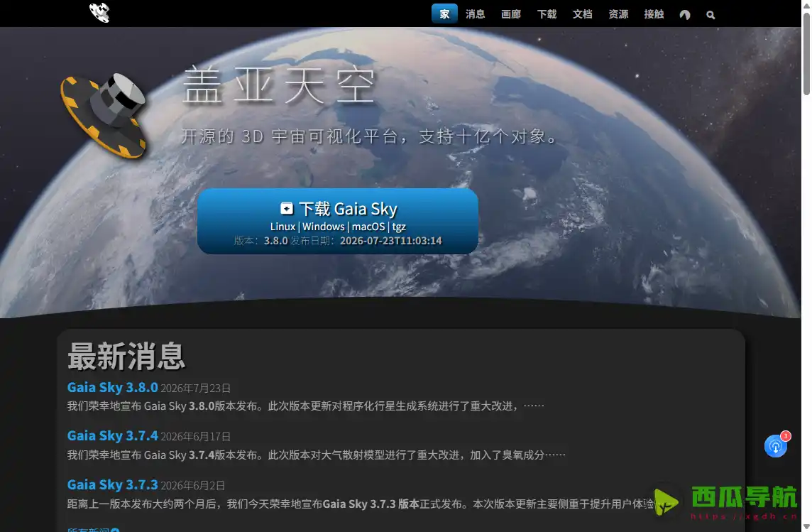Click the download icon in blue button
Image resolution: width=812 pixels, height=532 pixels.
pos(286,208)
